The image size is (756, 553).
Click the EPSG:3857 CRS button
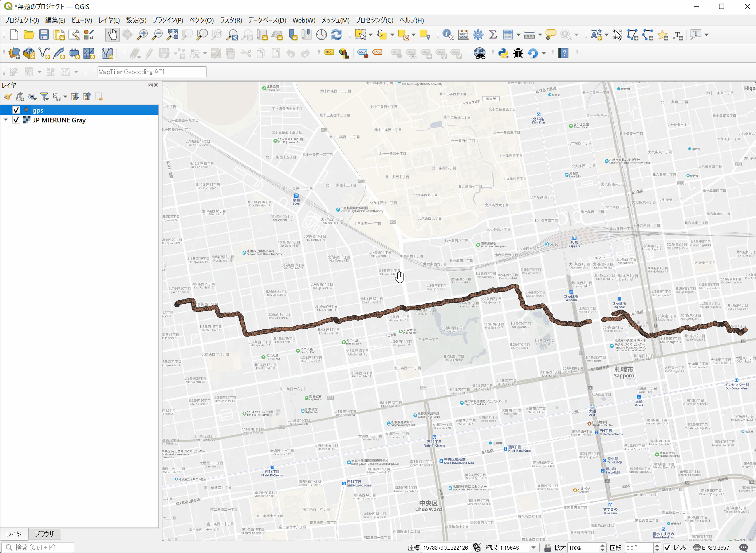711,548
